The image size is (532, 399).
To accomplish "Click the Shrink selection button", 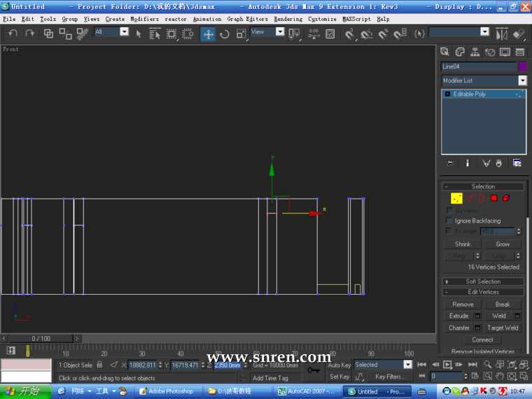I will 463,244.
